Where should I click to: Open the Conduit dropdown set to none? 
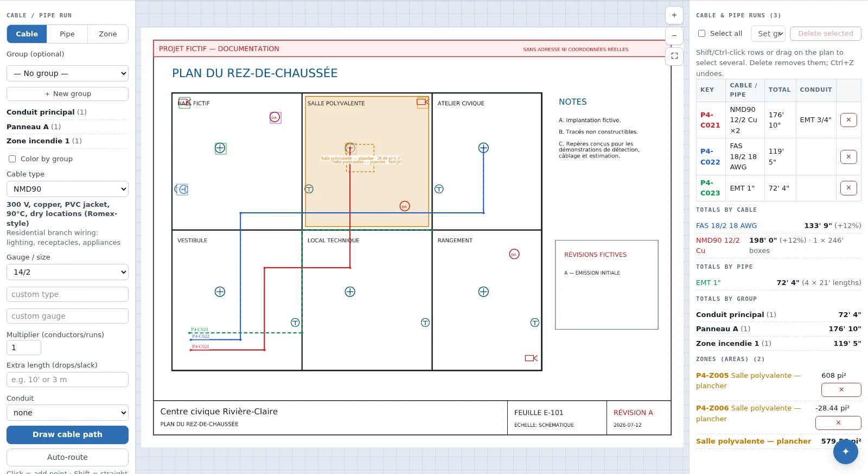point(67,413)
